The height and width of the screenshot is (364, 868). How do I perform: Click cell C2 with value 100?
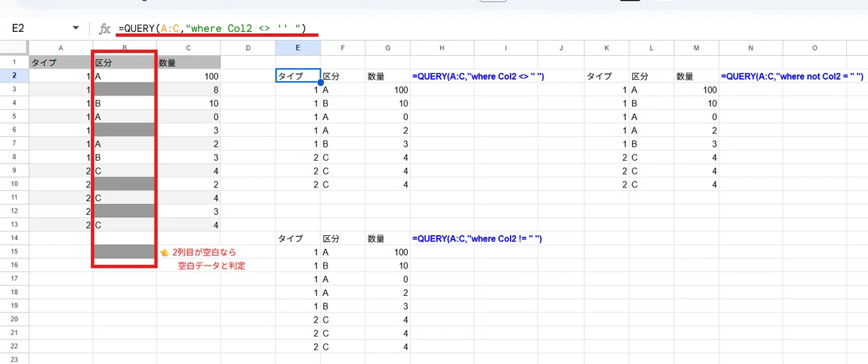(x=189, y=75)
